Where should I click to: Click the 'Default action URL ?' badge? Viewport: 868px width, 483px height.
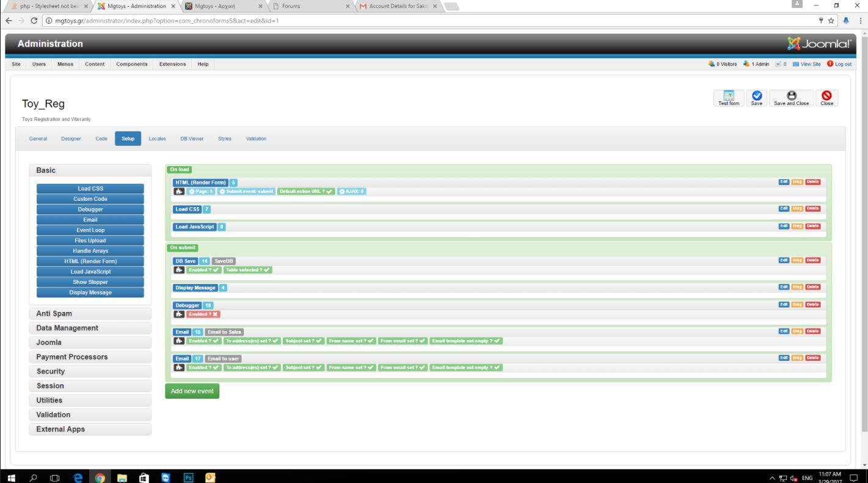coord(306,191)
